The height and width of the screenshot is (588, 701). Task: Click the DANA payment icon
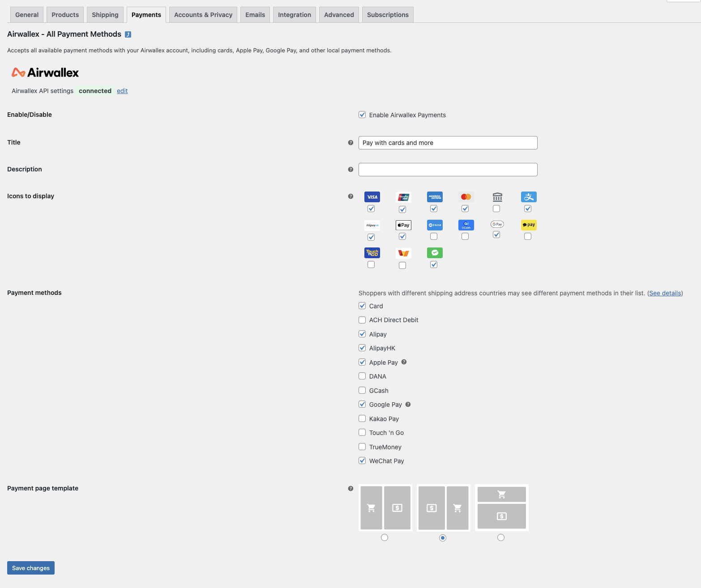434,225
